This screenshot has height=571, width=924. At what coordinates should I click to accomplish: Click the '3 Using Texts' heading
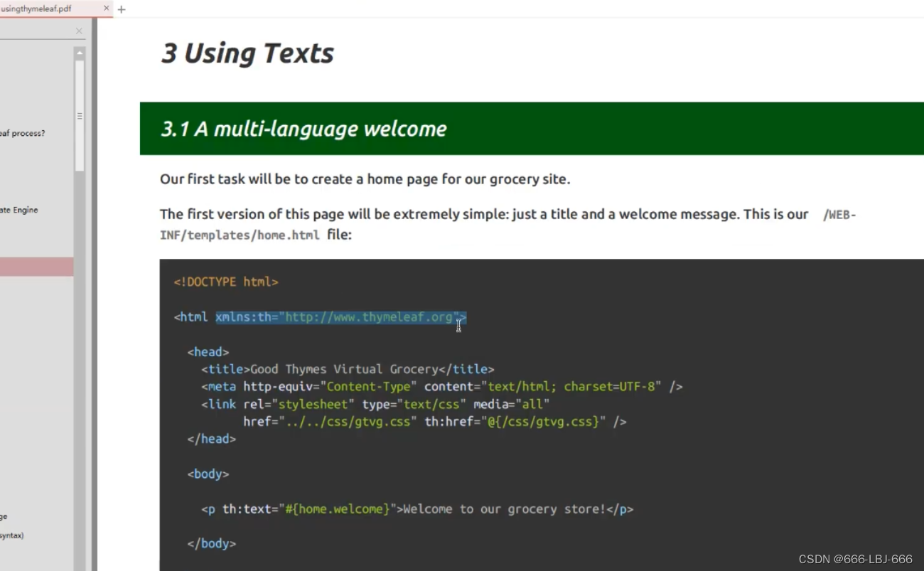click(x=247, y=53)
